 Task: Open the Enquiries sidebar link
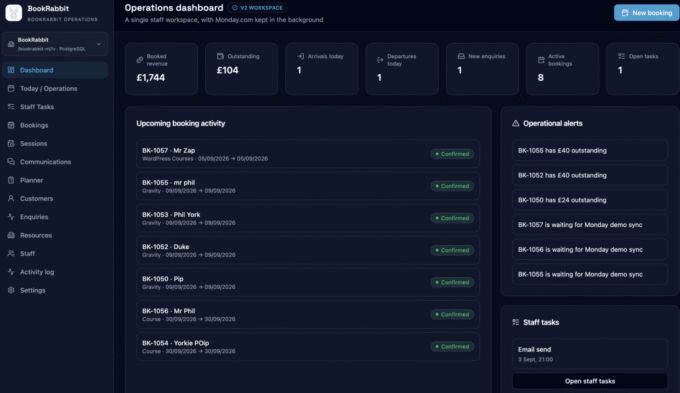[55, 217]
